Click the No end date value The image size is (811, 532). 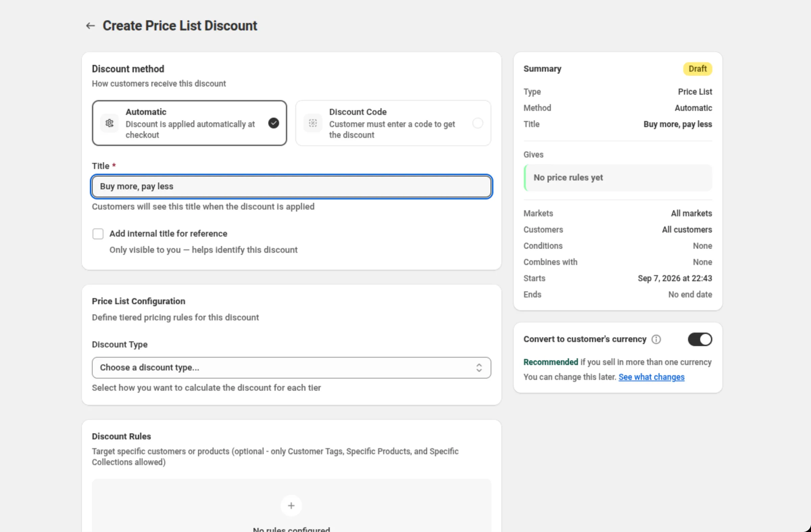pos(690,294)
